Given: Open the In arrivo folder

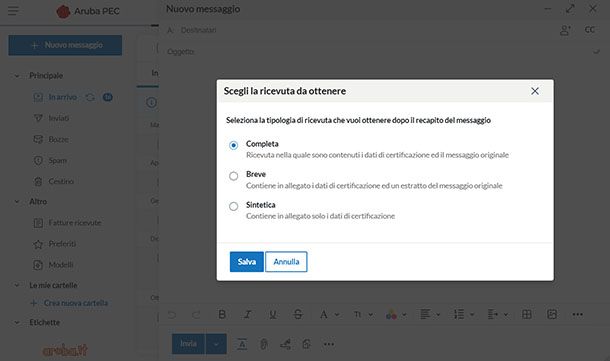Looking at the screenshot, I should 62,97.
